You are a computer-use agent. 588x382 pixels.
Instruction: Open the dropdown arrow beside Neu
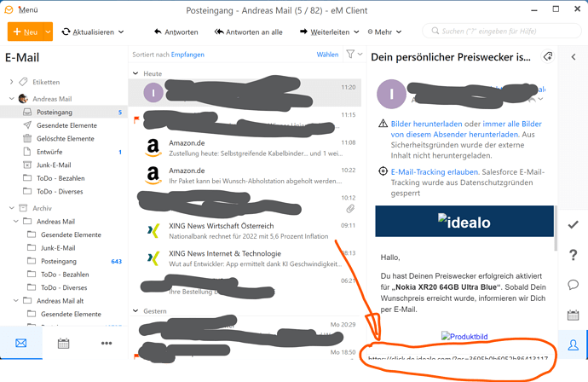tap(48, 32)
